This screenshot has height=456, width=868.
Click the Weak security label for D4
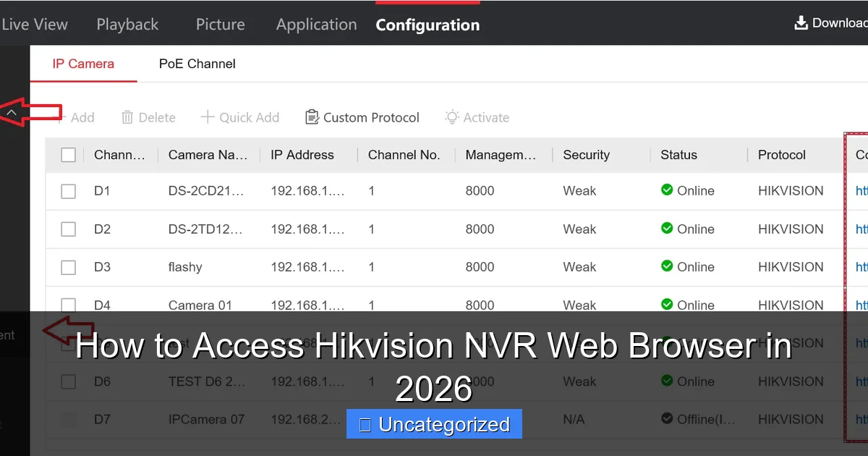pyautogui.click(x=579, y=305)
